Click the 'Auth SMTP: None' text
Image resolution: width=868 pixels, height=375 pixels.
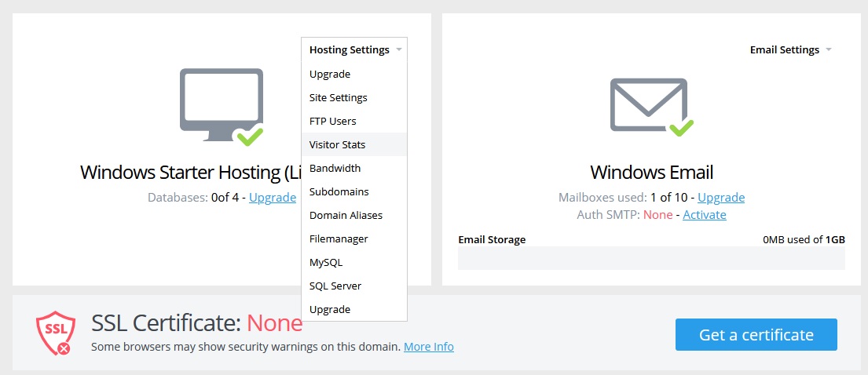[624, 215]
